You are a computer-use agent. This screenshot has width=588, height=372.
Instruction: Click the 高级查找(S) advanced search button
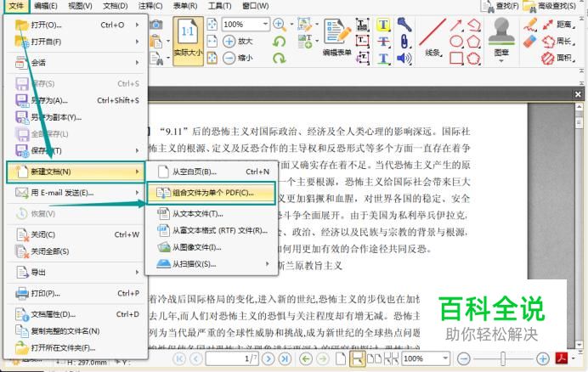550,6
